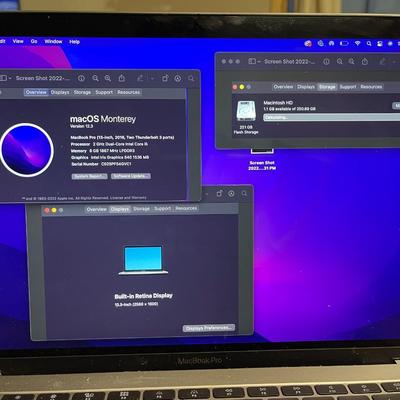Select Support tab in Macintosh HD storage window
The image size is (400, 400).
pyautogui.click(x=348, y=87)
